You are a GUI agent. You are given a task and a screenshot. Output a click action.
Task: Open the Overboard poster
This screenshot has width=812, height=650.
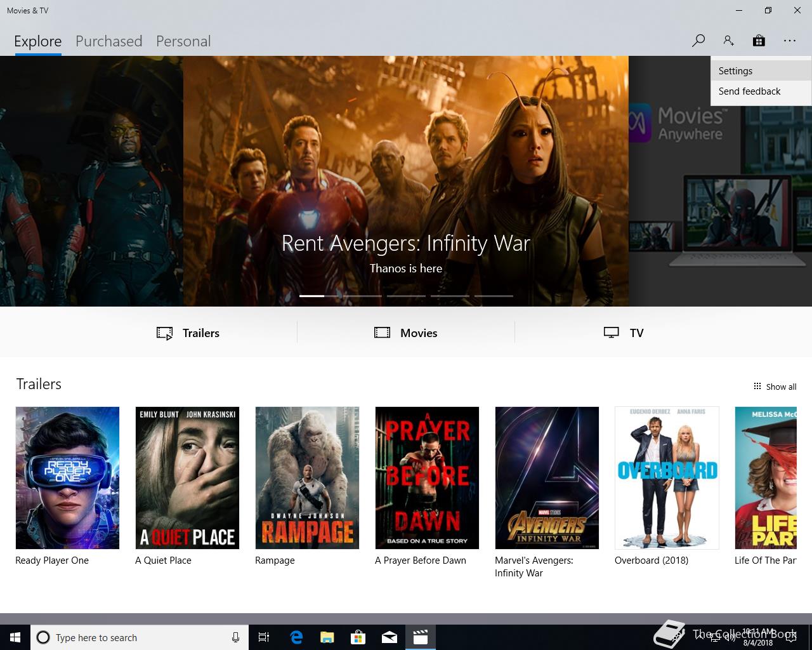tap(667, 478)
